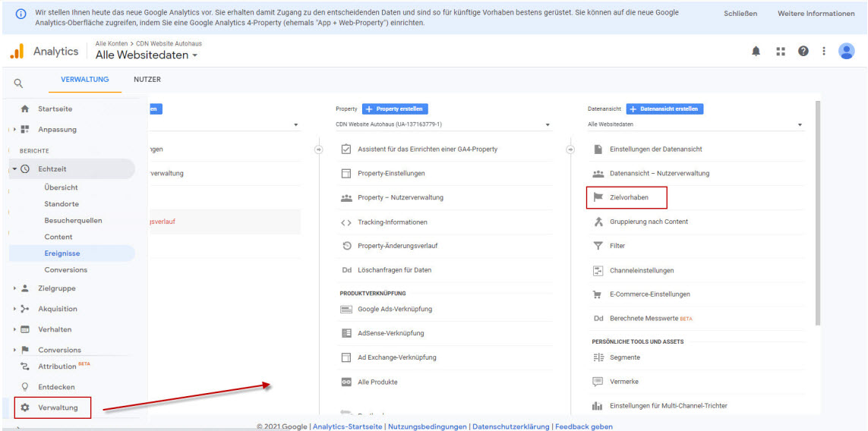Open the Datenansicht Alle Websitedaten dropdown
Image resolution: width=868 pixels, height=431 pixels.
click(x=696, y=124)
